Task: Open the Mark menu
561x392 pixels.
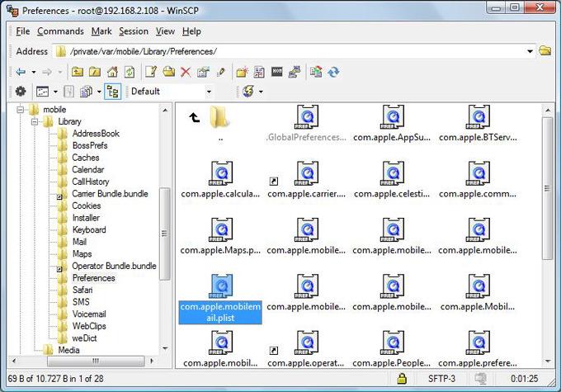Action: [x=101, y=31]
